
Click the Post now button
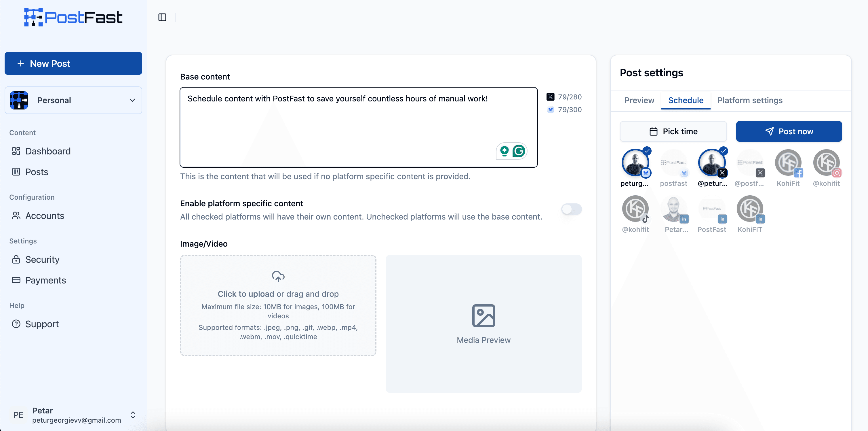789,132
